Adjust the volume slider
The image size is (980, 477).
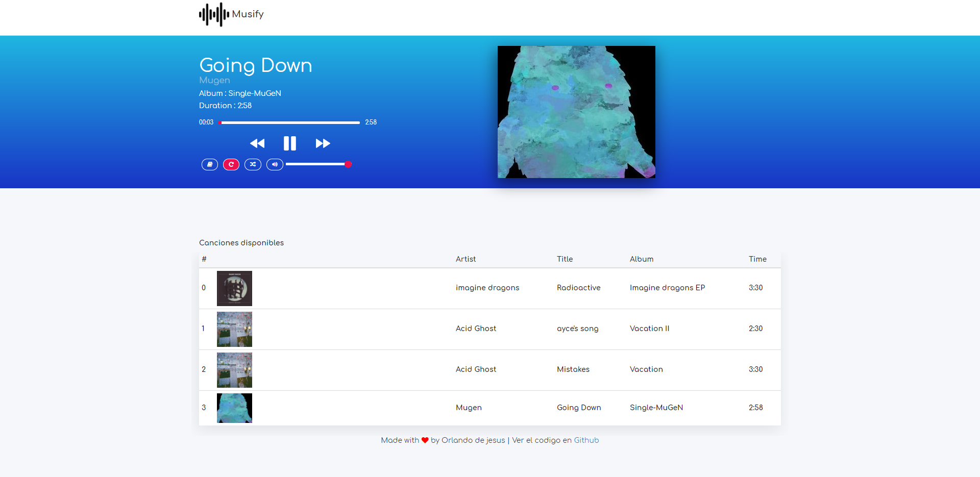pos(318,164)
